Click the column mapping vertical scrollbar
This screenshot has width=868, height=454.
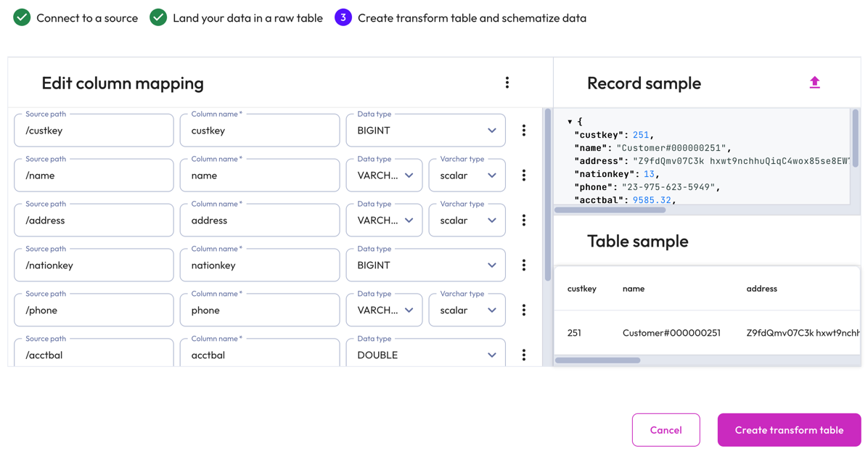tap(547, 194)
